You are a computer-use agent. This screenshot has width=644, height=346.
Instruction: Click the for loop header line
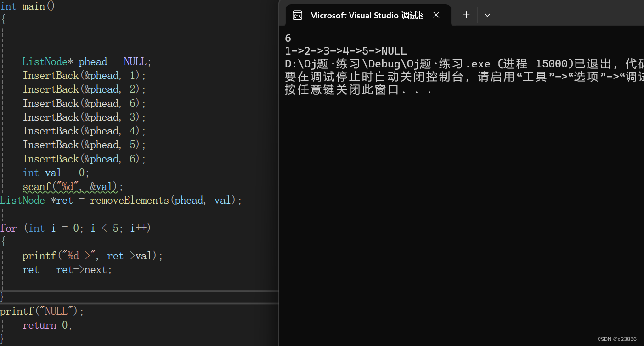[x=76, y=228]
